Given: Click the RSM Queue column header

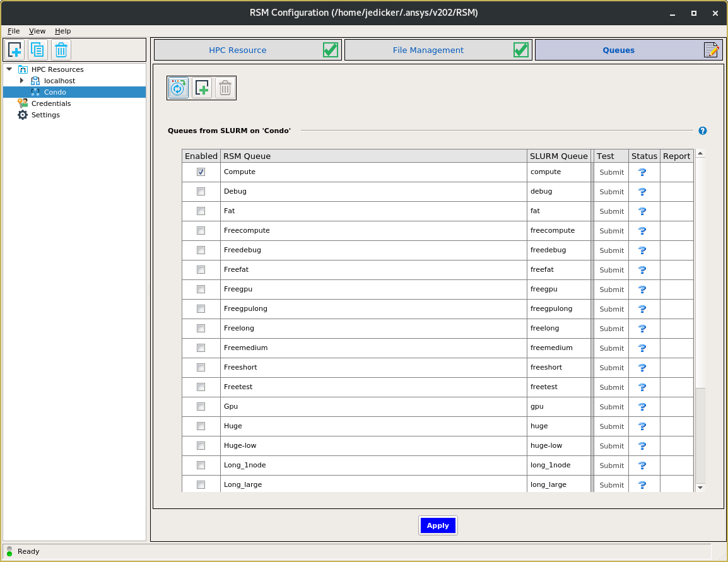Looking at the screenshot, I should point(373,156).
